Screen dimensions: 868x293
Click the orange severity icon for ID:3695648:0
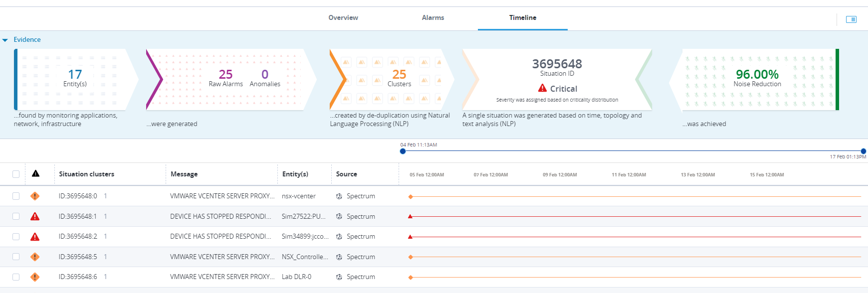tap(35, 196)
